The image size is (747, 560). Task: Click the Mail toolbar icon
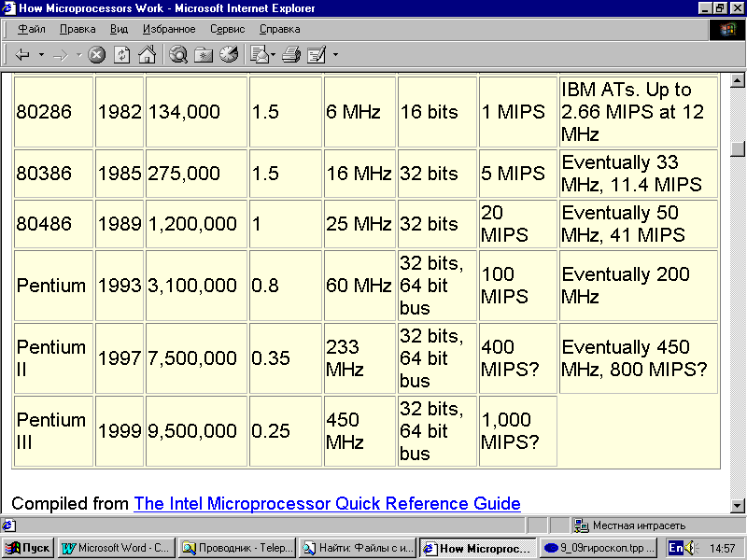261,55
